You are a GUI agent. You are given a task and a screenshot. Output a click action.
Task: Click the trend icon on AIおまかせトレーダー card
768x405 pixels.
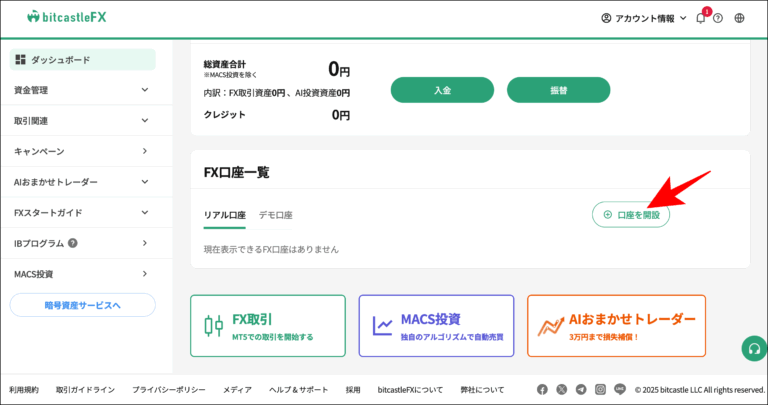point(551,326)
